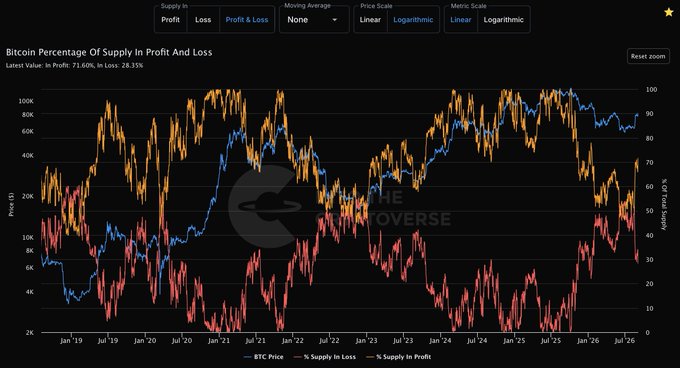The image size is (680, 368).
Task: Click the Jan '19 x-axis label
Action: (x=71, y=341)
